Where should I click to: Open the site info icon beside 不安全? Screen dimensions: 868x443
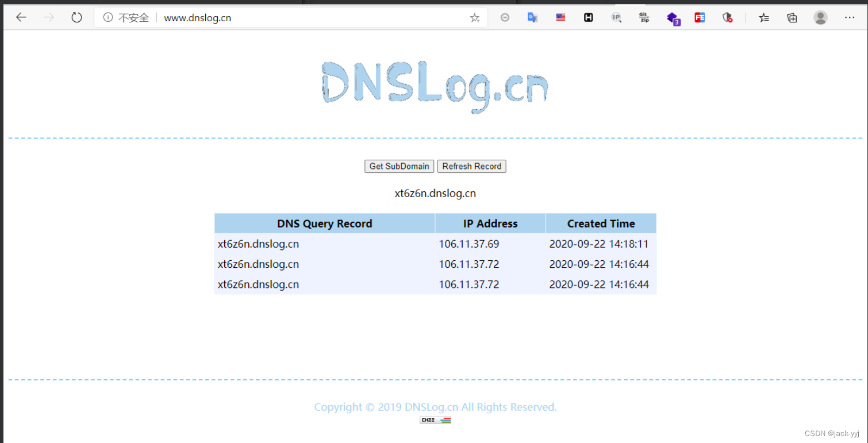click(107, 17)
